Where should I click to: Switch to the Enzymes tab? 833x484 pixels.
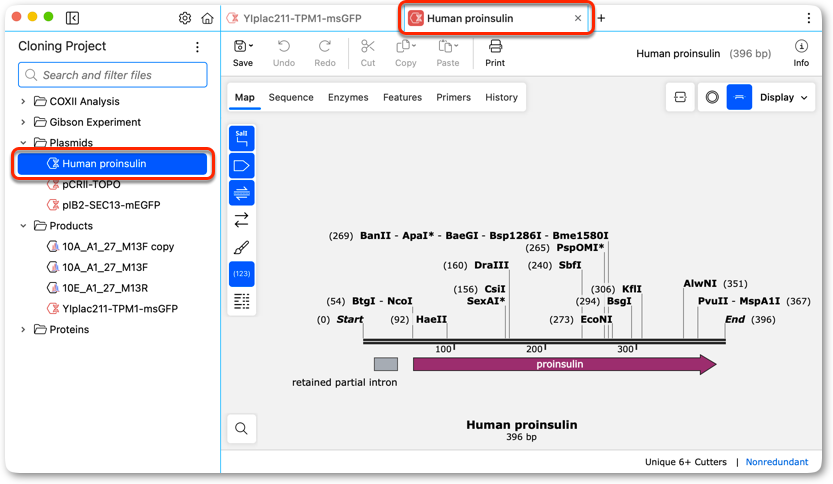(348, 97)
